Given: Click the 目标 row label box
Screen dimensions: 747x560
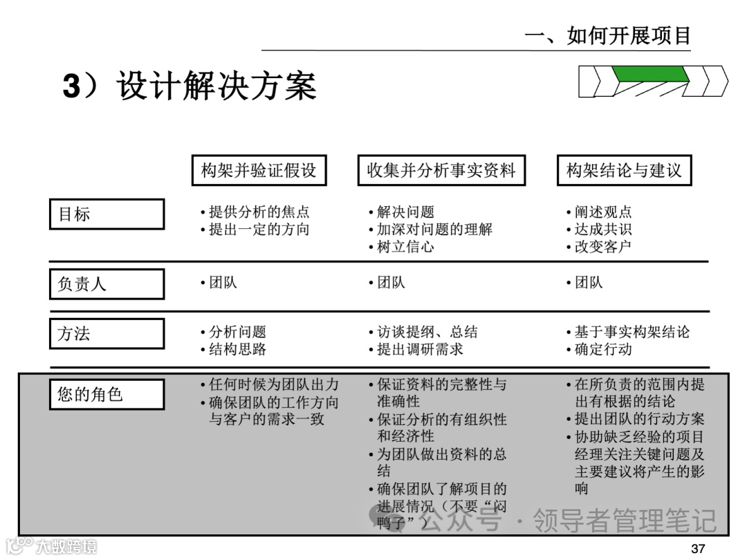Looking at the screenshot, I should point(107,214).
